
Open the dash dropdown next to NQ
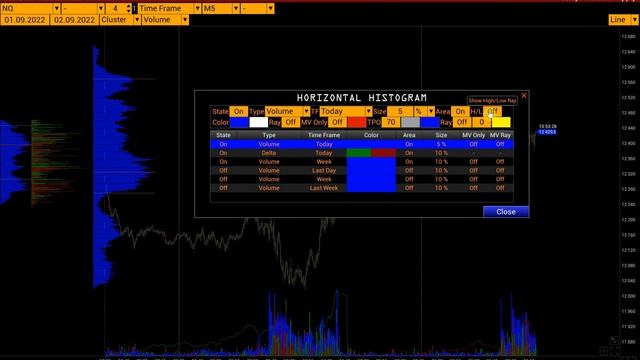(x=83, y=8)
